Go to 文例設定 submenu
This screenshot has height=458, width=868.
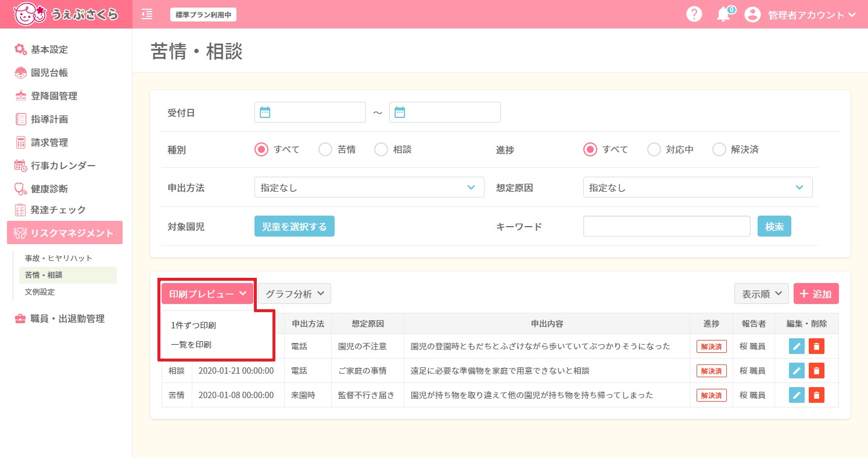tap(40, 292)
